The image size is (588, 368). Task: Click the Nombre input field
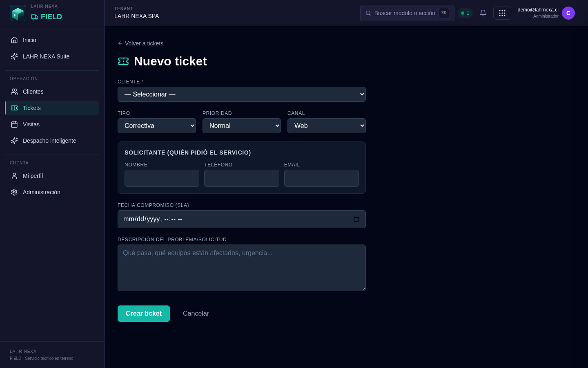[x=162, y=178]
